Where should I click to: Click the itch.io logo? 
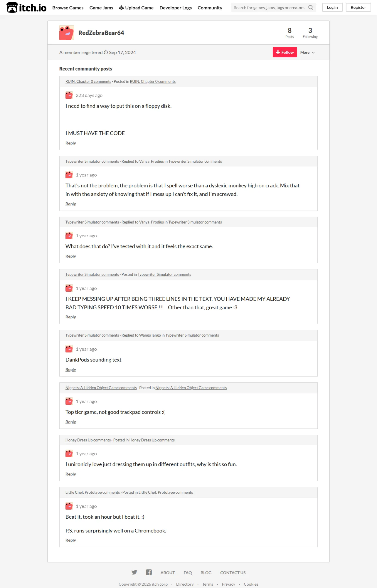point(26,7)
